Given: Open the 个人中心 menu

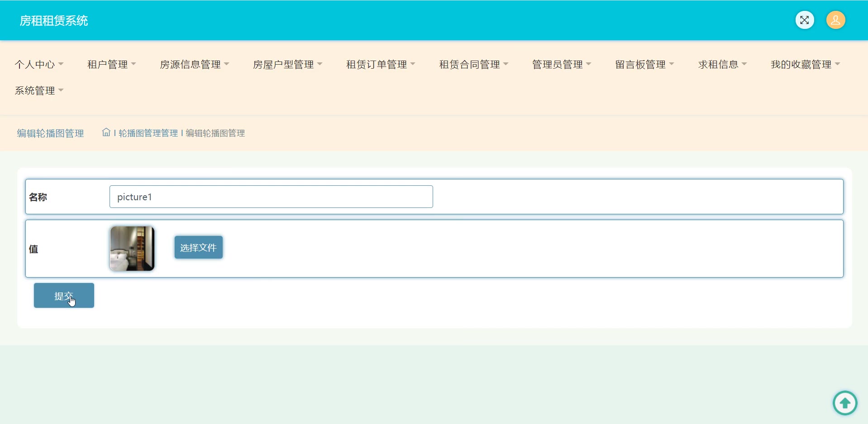Looking at the screenshot, I should [x=39, y=65].
